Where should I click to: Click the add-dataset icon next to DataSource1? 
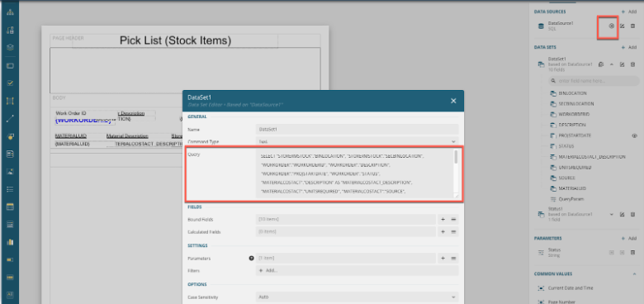(611, 26)
